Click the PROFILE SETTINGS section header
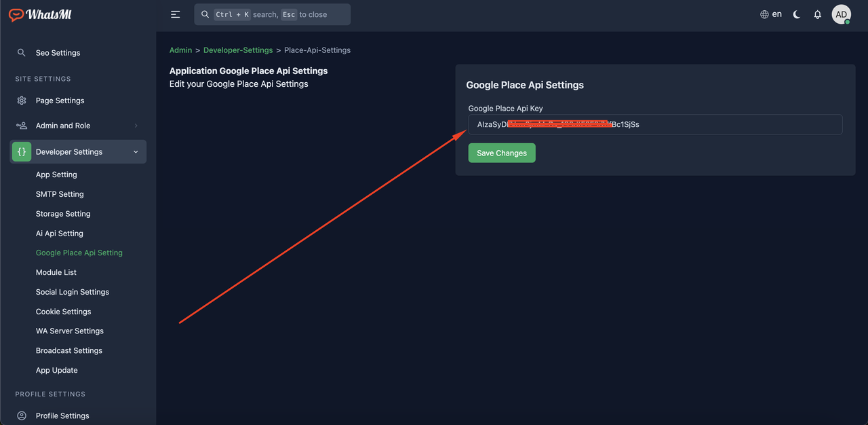 [50, 394]
